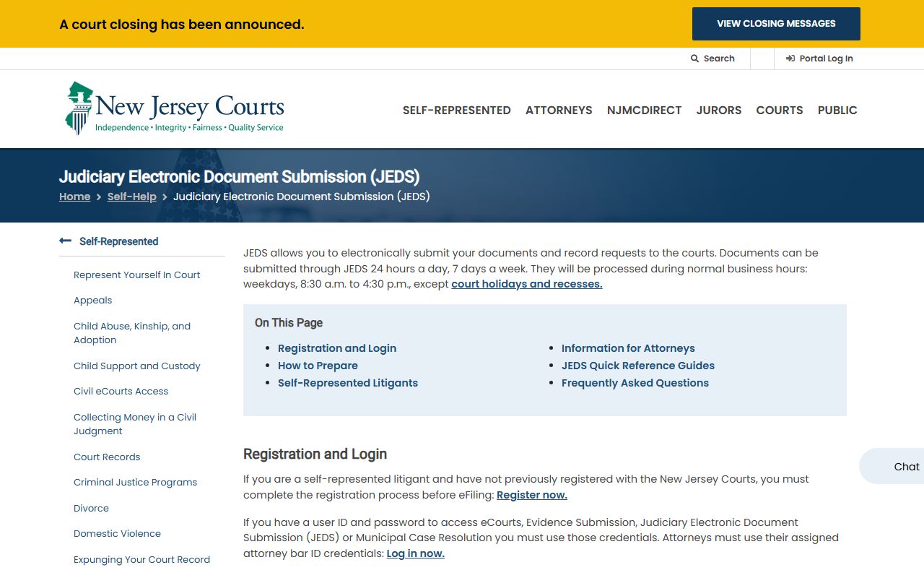Go to Self-Help breadcrumb
Screen dimensions: 924x578
tap(132, 197)
